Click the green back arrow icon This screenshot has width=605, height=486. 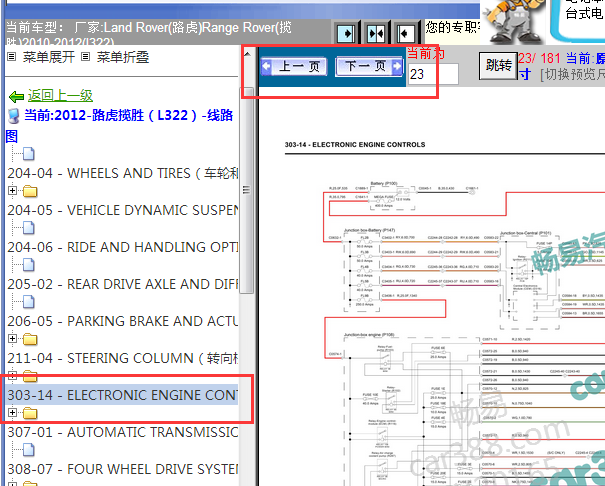tap(16, 96)
